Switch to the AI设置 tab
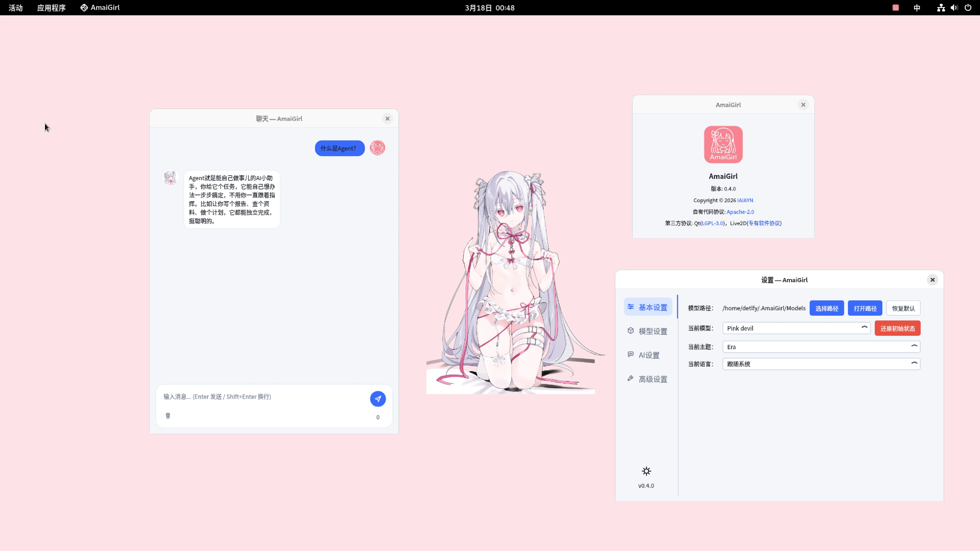Image resolution: width=980 pixels, height=551 pixels. click(648, 355)
